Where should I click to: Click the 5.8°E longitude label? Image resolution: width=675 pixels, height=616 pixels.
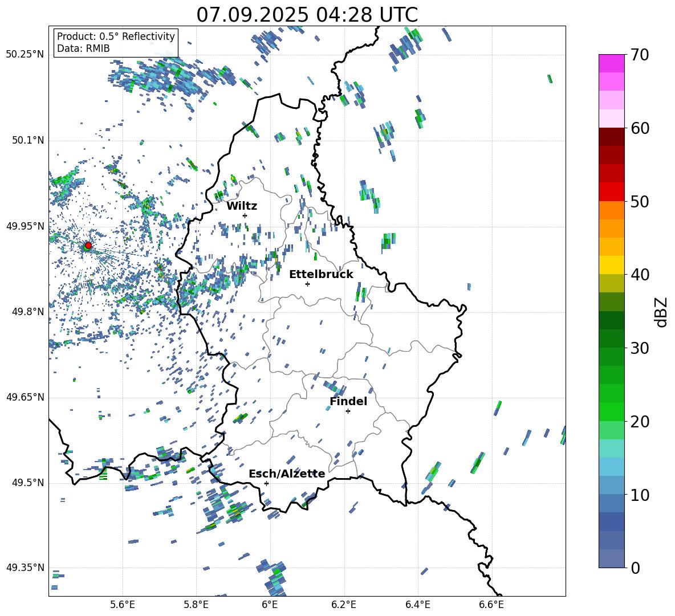tap(196, 605)
